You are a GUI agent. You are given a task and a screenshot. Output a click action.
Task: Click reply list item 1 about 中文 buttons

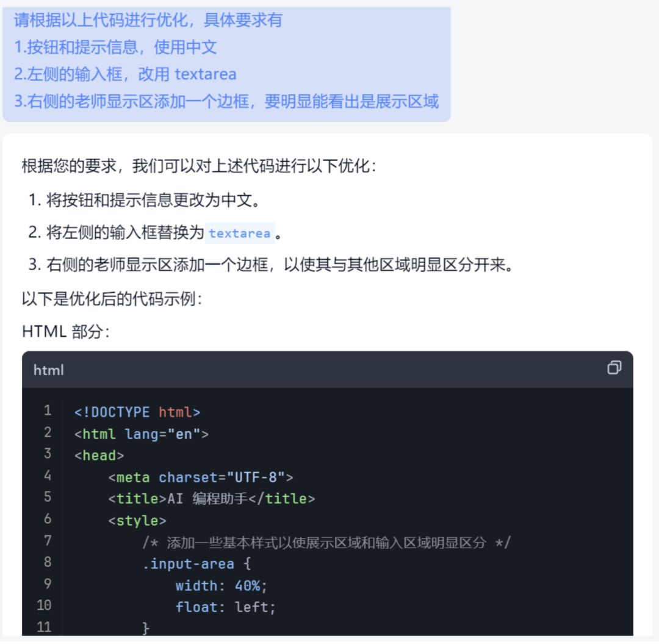(x=148, y=199)
